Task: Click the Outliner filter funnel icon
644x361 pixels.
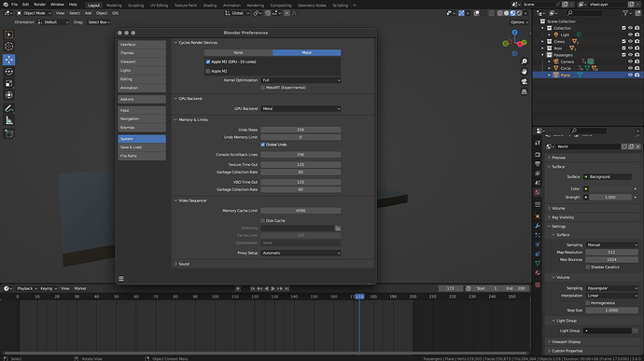Action: point(625,13)
